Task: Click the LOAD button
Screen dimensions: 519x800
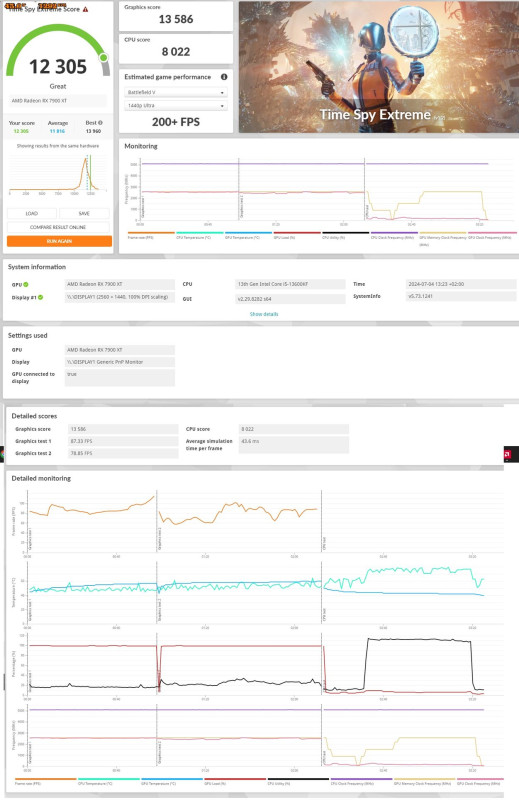Action: tap(32, 213)
